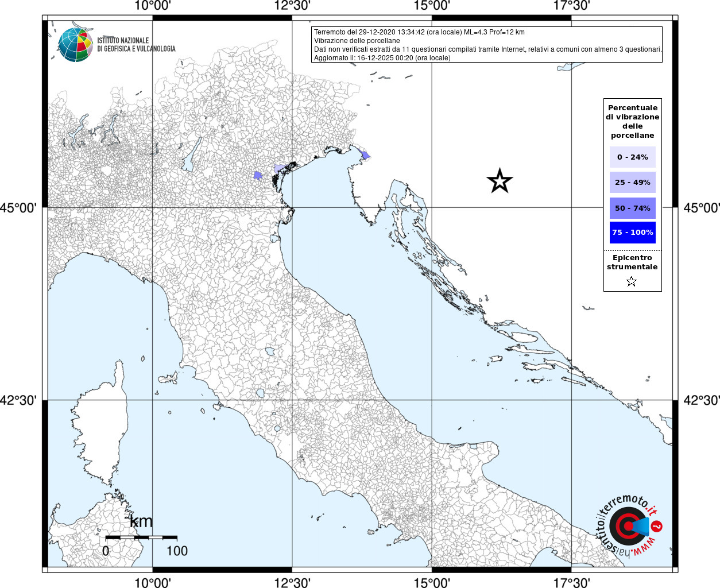Image resolution: width=720 pixels, height=588 pixels.
Task: Click 'Istituto Nazionale di Geofisica e Vulcanologia' text
Action: (x=136, y=45)
